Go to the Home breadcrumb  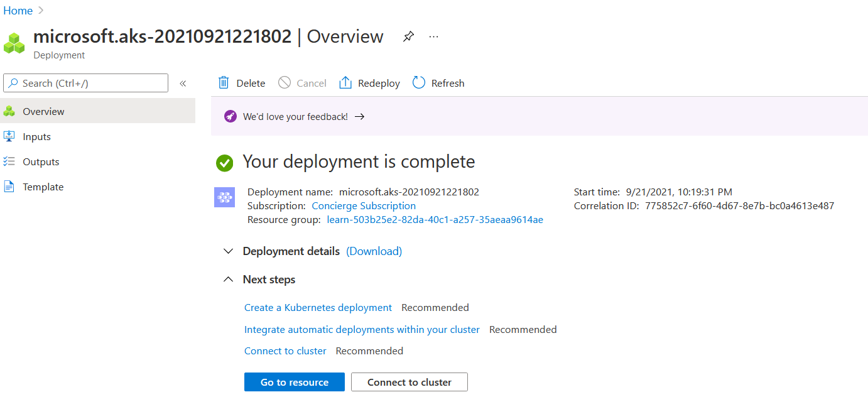coord(18,11)
